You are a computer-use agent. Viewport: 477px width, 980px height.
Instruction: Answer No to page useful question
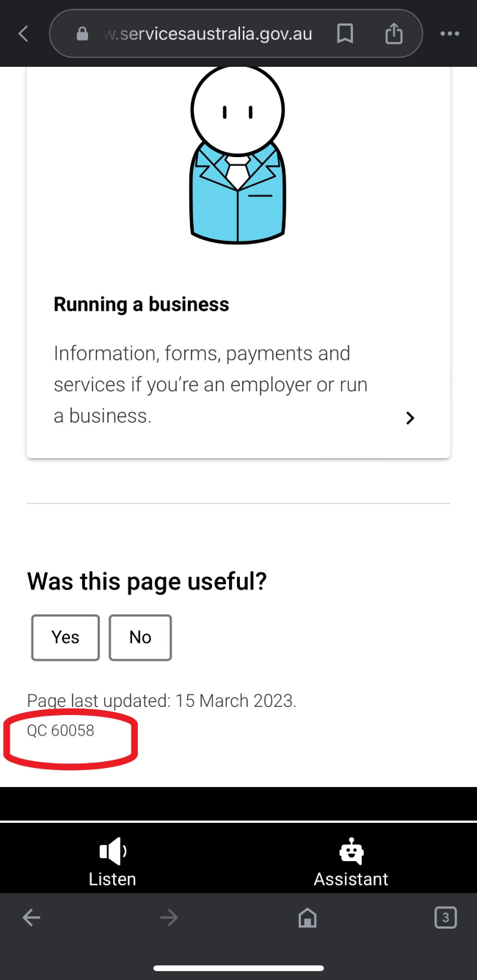140,637
